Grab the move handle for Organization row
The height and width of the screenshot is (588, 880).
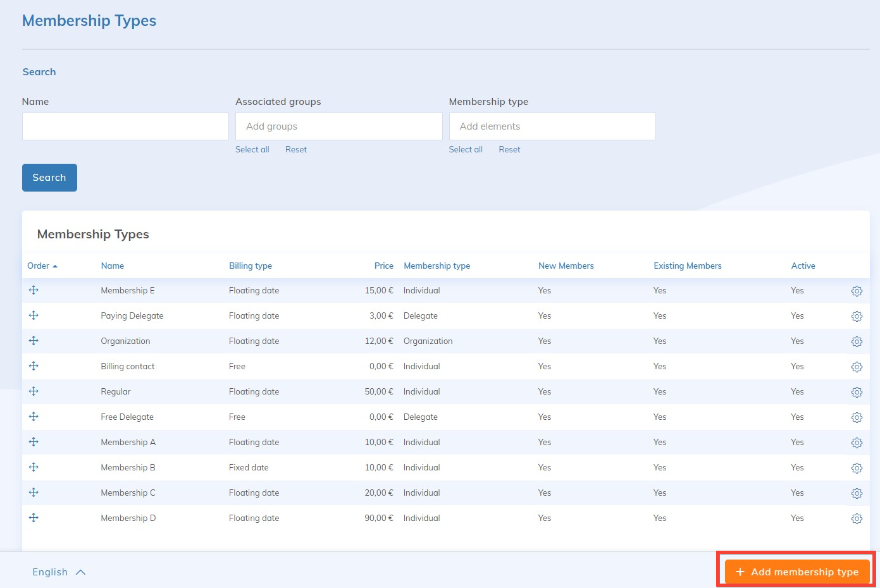pyautogui.click(x=34, y=341)
